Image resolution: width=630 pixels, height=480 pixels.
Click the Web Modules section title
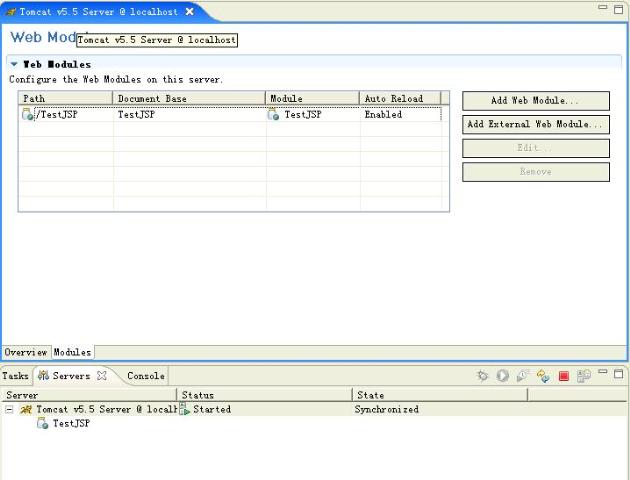[x=57, y=64]
